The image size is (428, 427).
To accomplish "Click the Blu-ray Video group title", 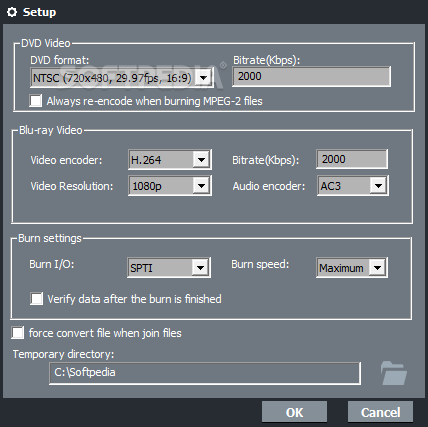I will [x=51, y=130].
